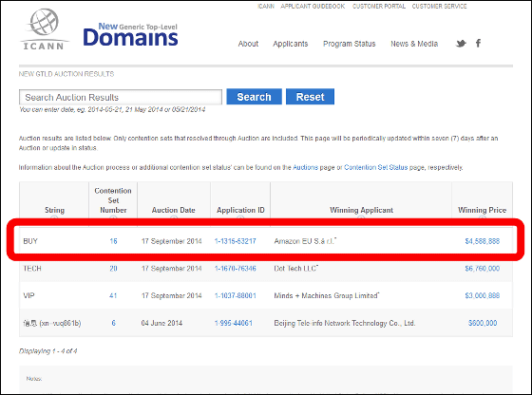Select the BUY string cell
The image size is (532, 395).
coord(30,241)
